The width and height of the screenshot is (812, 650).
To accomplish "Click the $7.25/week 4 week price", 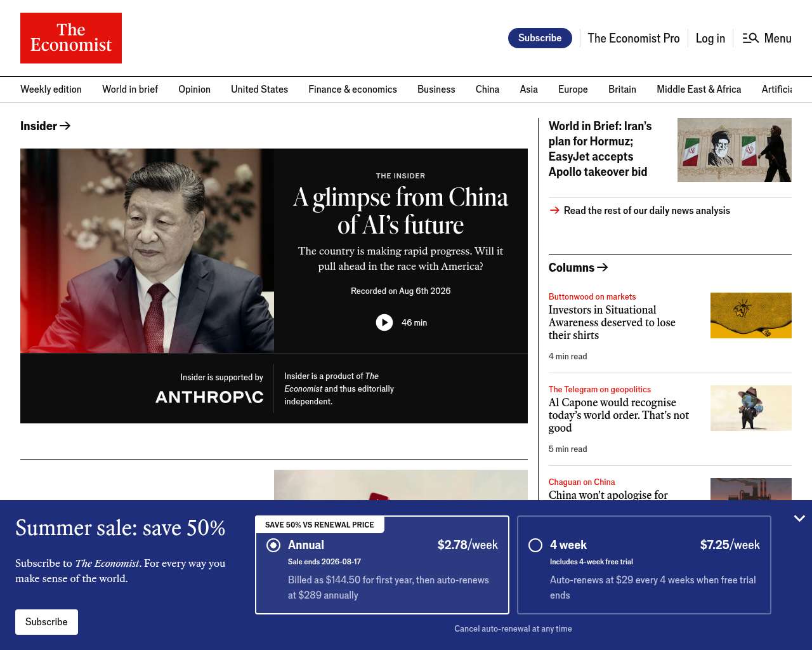I will (730, 545).
